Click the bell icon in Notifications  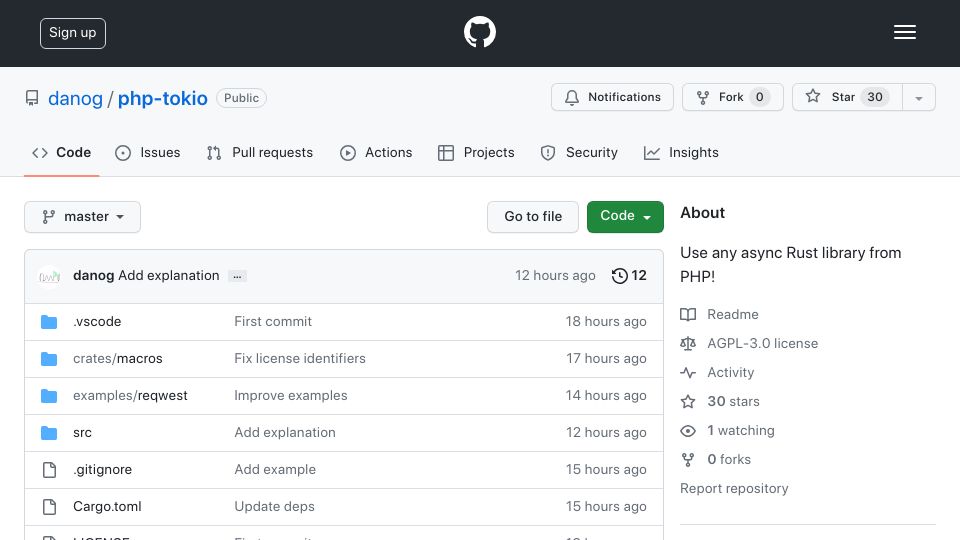(572, 97)
